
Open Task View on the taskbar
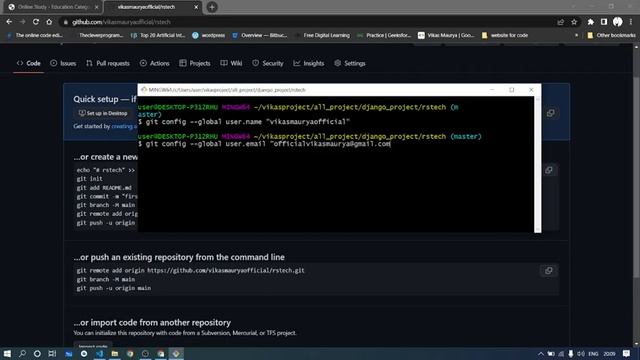[x=52, y=353]
